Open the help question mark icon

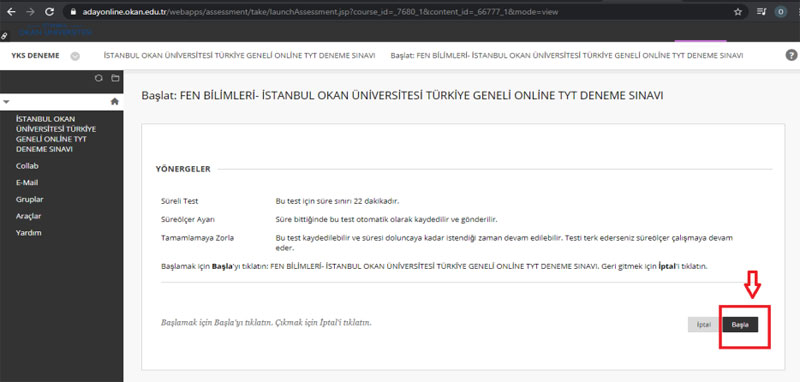(791, 56)
